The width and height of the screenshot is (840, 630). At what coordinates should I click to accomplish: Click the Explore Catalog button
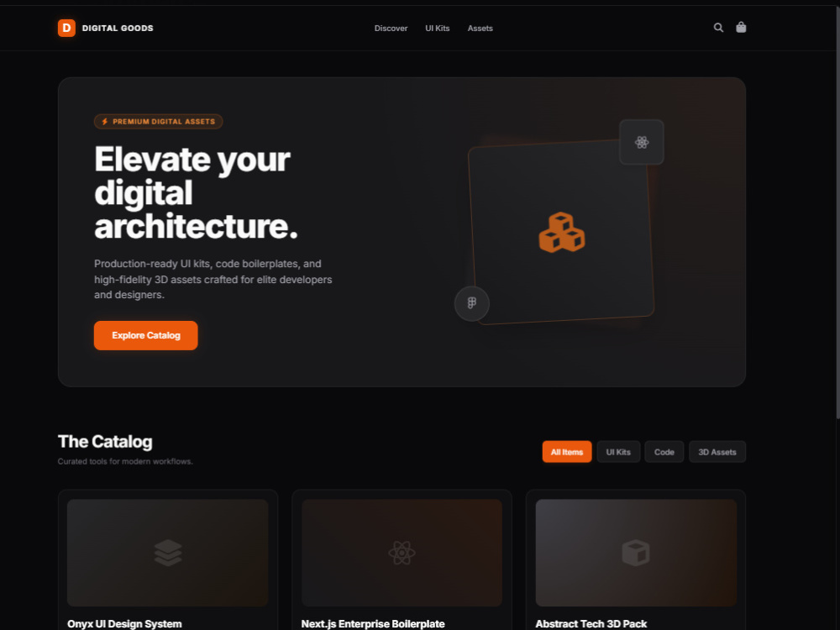tap(145, 335)
